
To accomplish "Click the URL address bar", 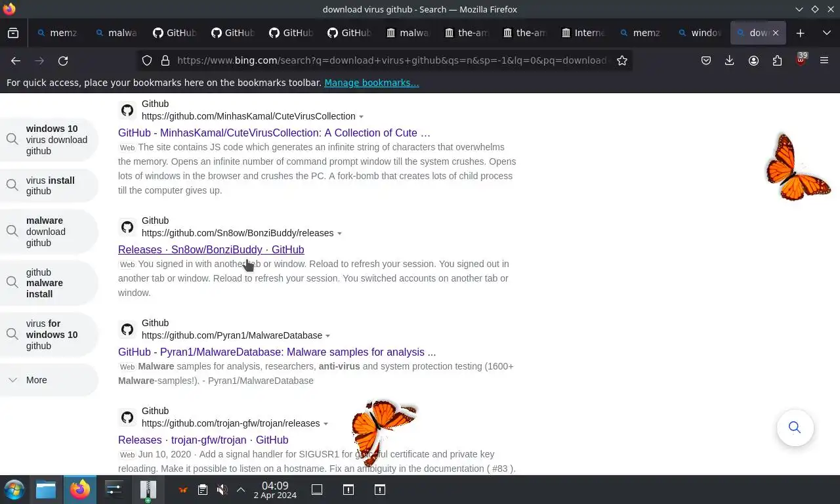I will click(x=391, y=60).
